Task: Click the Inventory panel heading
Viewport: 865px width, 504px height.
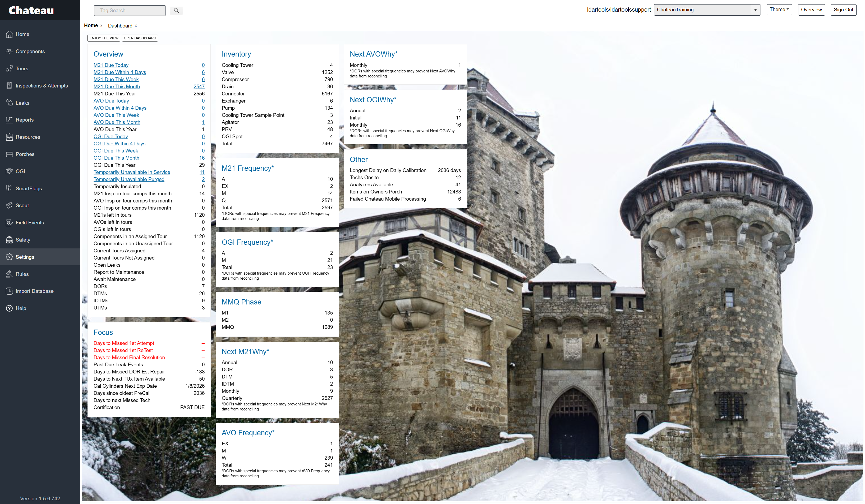Action: pos(236,54)
